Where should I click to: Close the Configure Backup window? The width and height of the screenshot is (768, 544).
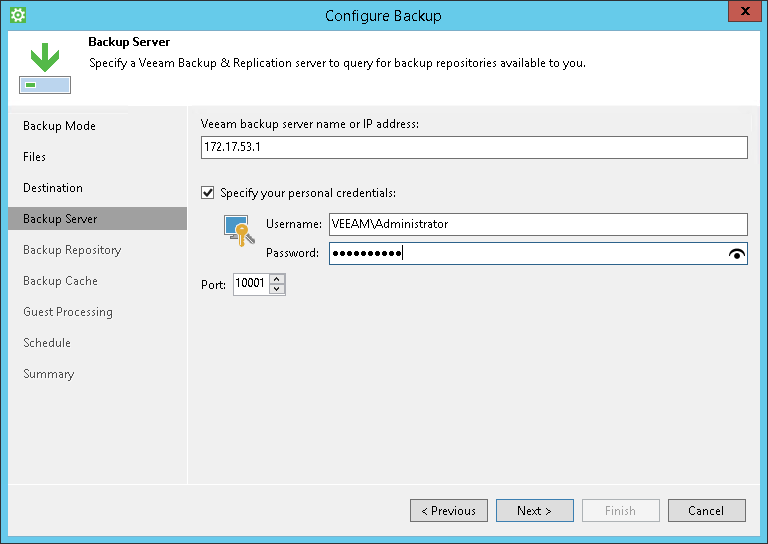(741, 14)
